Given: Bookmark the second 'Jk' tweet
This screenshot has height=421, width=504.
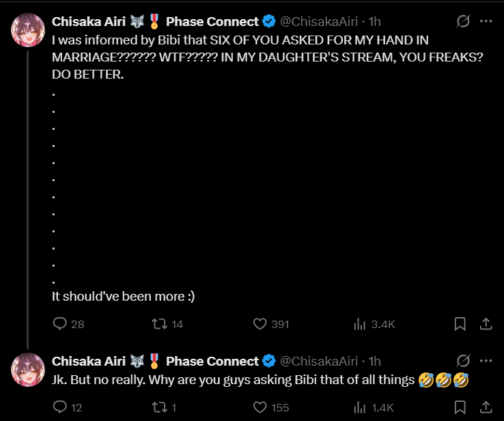Looking at the screenshot, I should [460, 407].
